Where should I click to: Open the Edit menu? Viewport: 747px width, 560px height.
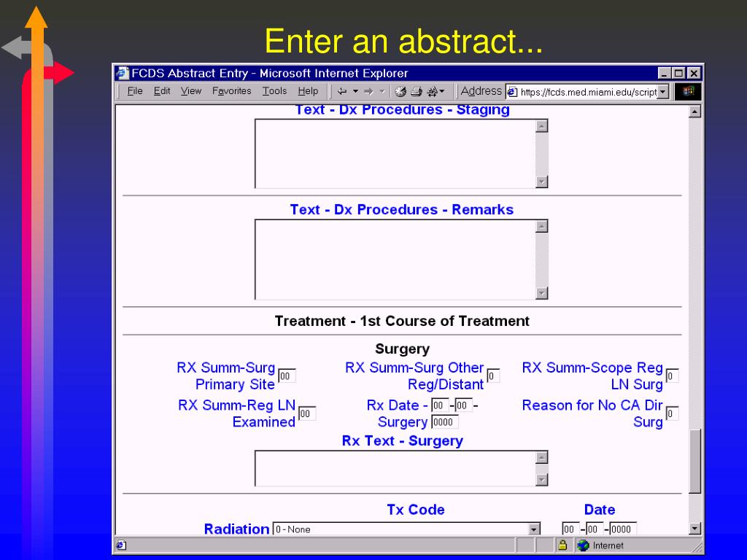[161, 91]
